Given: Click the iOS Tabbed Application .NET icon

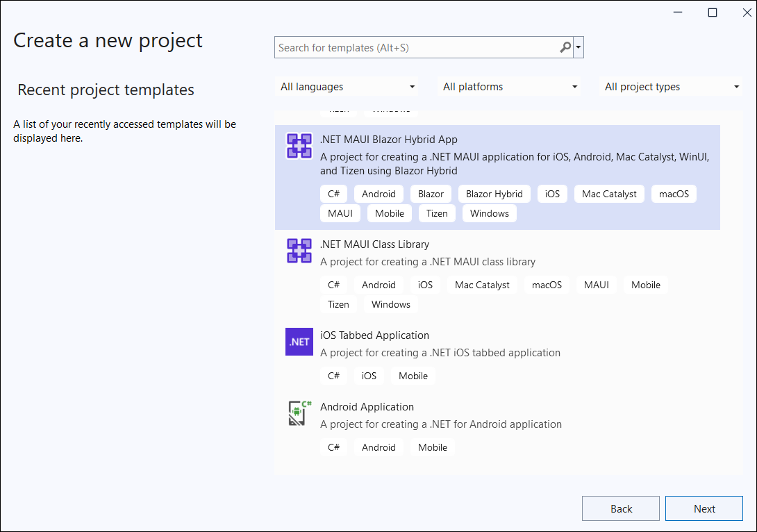Looking at the screenshot, I should [x=299, y=342].
